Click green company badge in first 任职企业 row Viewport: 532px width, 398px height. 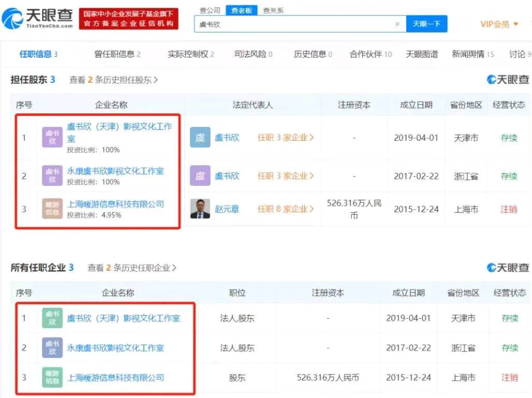(52, 318)
